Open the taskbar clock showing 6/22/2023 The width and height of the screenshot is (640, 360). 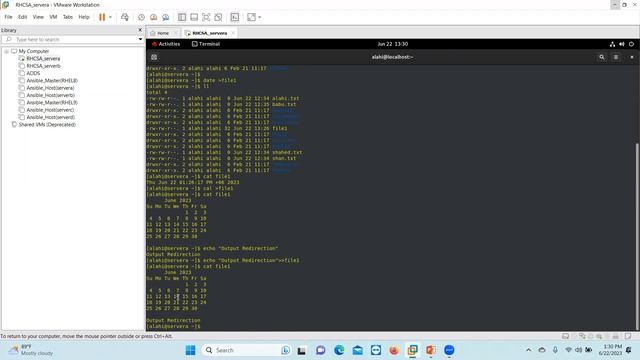point(610,350)
